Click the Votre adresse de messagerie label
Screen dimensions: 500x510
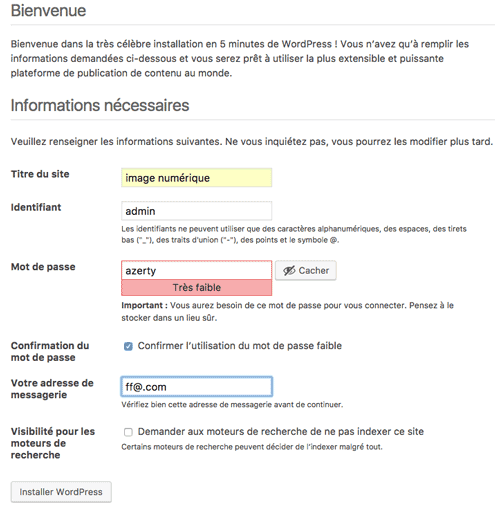[x=52, y=389]
